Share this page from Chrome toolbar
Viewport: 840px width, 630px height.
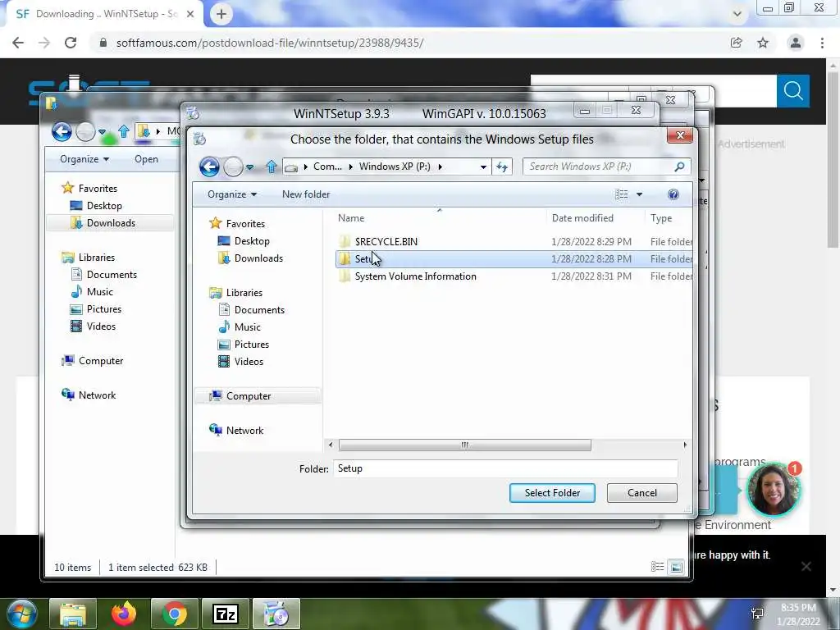click(x=737, y=43)
